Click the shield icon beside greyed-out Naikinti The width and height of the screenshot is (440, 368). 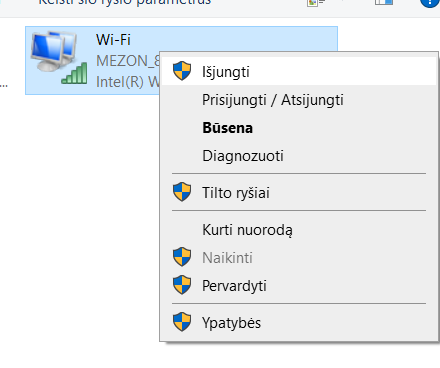pos(182,257)
